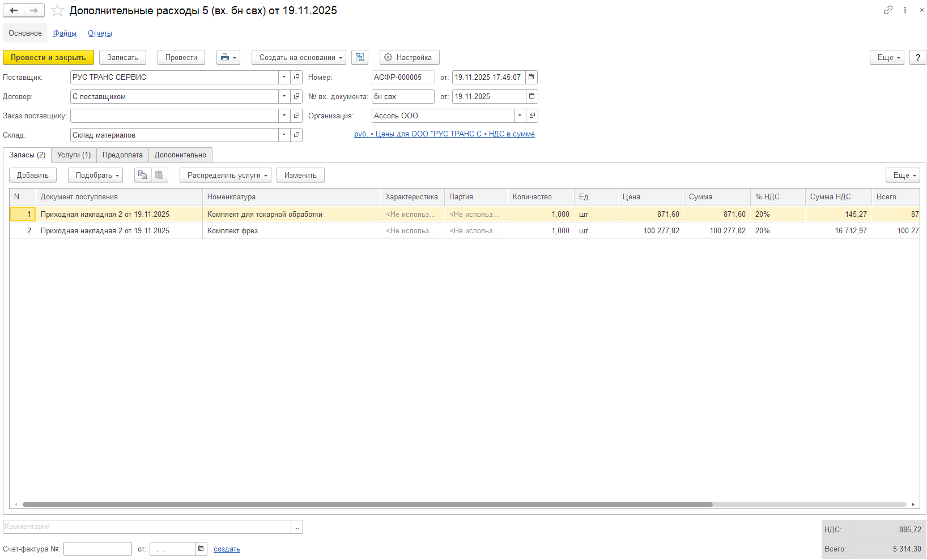This screenshot has height=560, width=927.
Task: Expand the Договор dropdown list
Action: (x=284, y=96)
